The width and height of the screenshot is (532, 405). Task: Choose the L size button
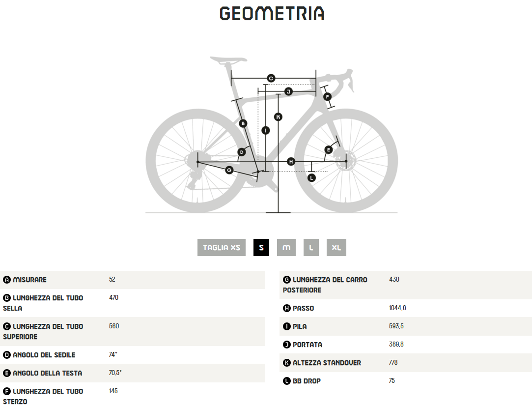pyautogui.click(x=311, y=247)
